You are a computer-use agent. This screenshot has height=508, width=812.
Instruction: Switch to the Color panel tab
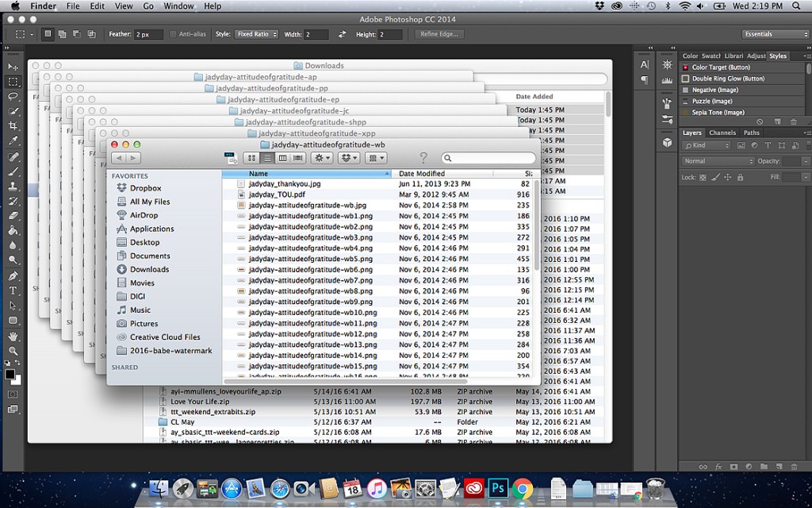click(690, 56)
